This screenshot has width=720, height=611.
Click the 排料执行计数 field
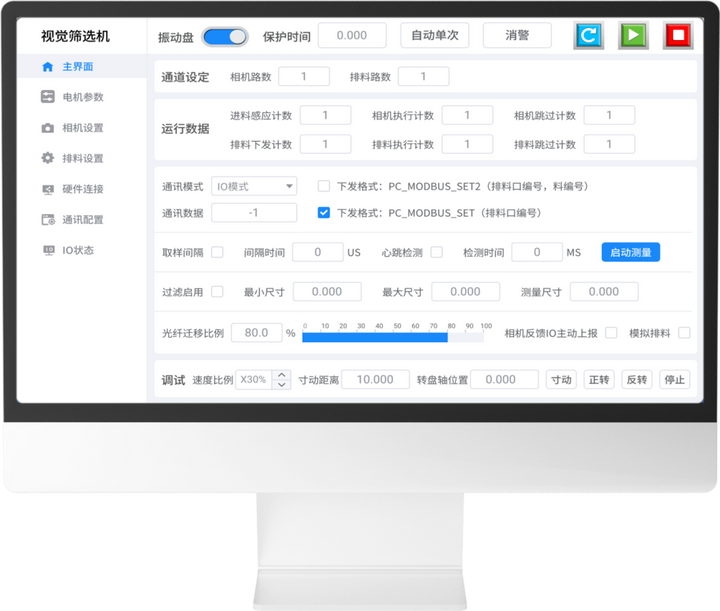467,144
